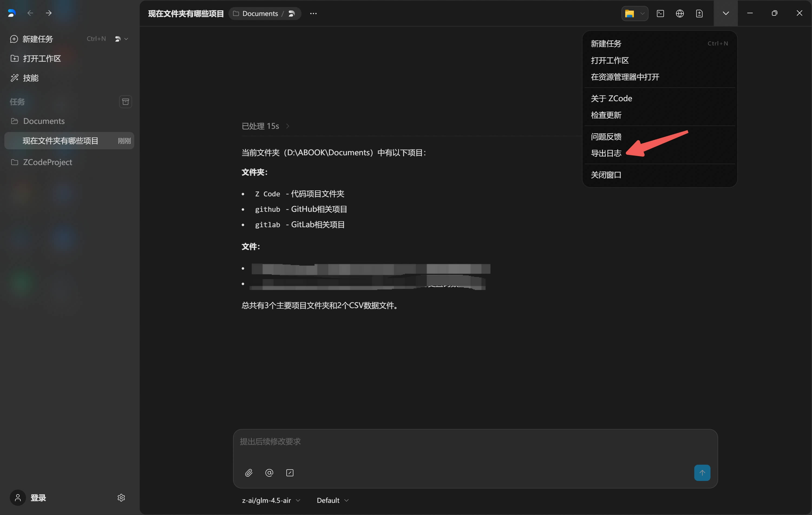The image size is (812, 515).
Task: Click the @ mention icon
Action: [269, 473]
